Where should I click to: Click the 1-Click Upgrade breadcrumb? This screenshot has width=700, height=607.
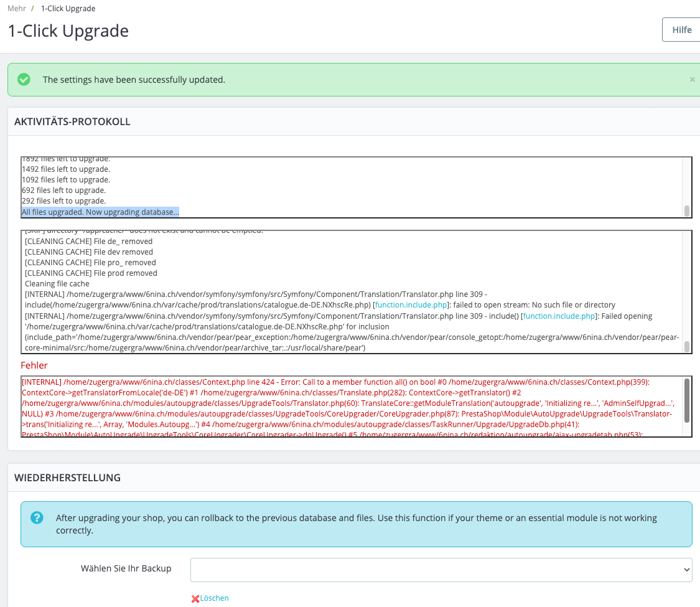[x=68, y=9]
